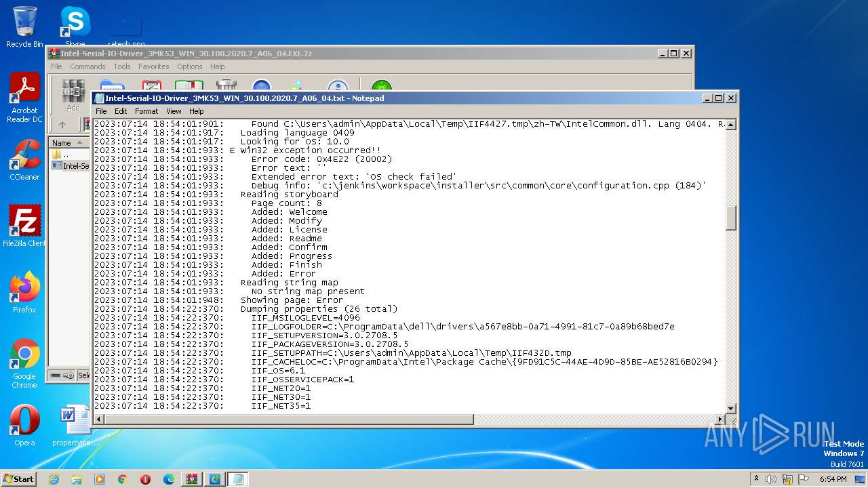Open Notepad Format menu

click(x=146, y=111)
